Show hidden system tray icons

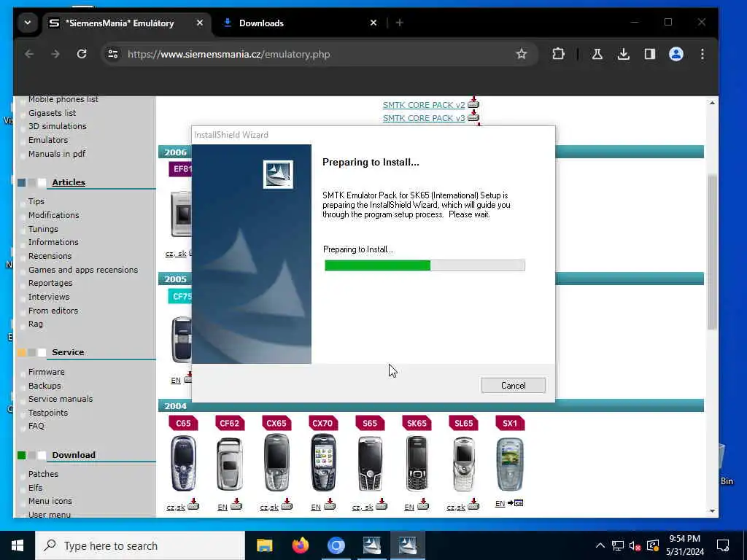(600, 545)
